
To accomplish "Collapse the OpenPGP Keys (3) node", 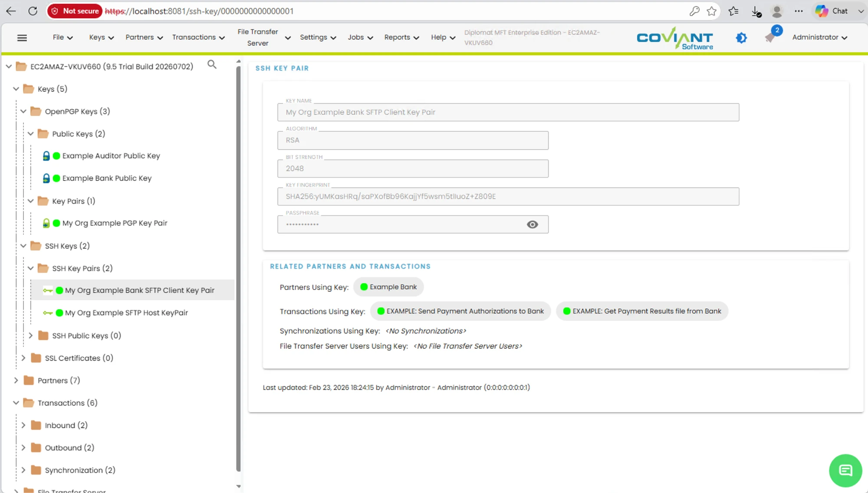I will [x=23, y=111].
